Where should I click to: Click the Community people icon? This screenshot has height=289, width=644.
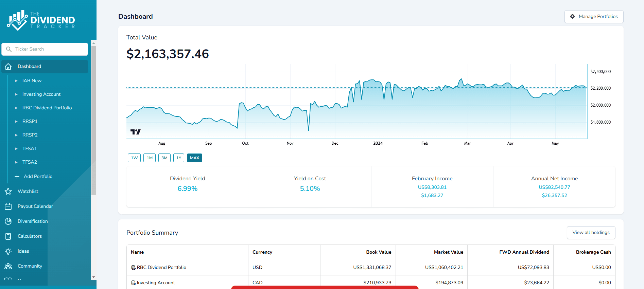tap(8, 266)
